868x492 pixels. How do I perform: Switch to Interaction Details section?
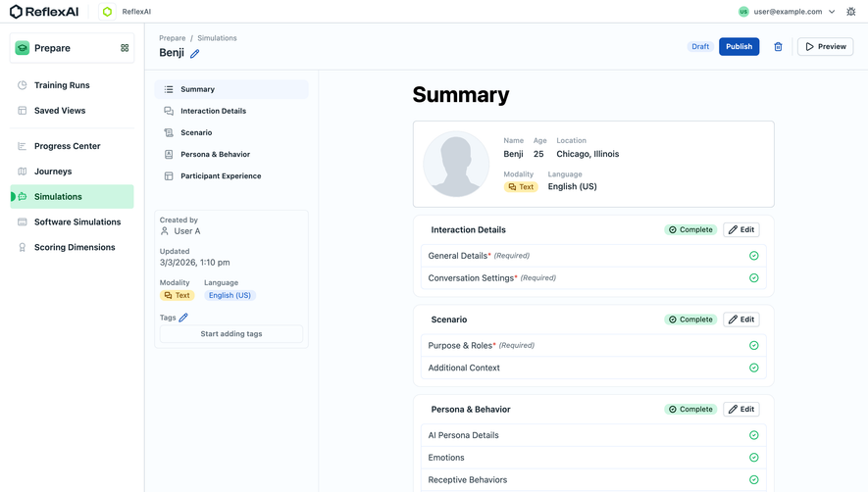pyautogui.click(x=231, y=111)
